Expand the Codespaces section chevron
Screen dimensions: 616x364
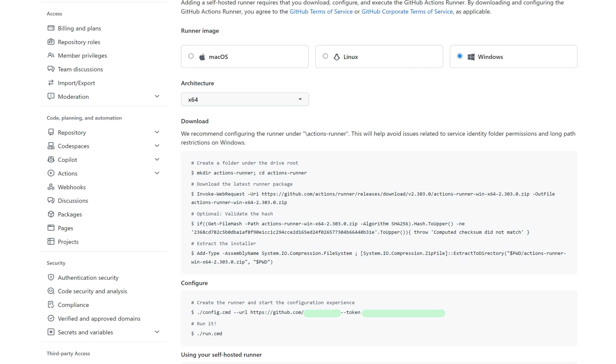pyautogui.click(x=157, y=146)
